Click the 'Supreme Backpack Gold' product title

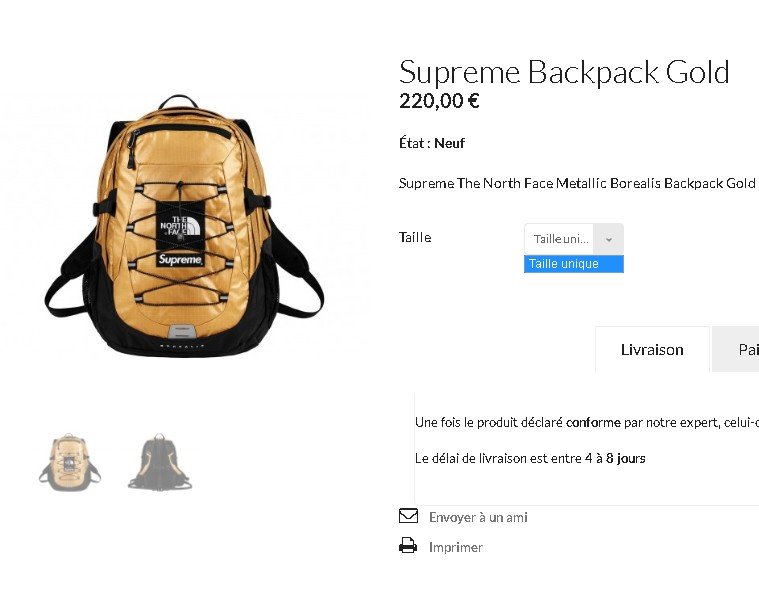(x=564, y=72)
